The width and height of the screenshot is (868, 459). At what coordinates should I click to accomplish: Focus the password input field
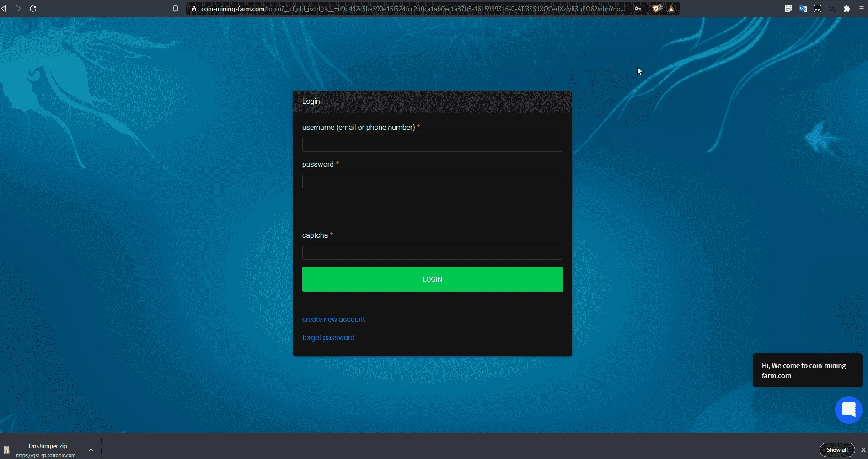coord(432,181)
